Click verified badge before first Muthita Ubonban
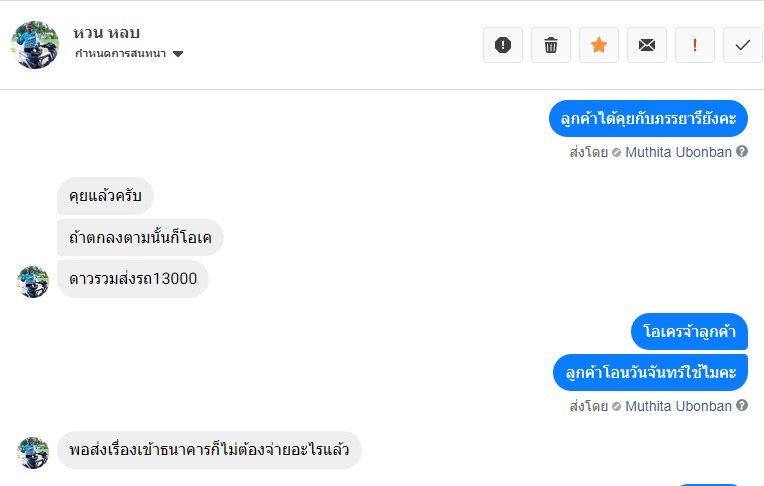Viewport: 764px width, 486px height. pyautogui.click(x=617, y=152)
